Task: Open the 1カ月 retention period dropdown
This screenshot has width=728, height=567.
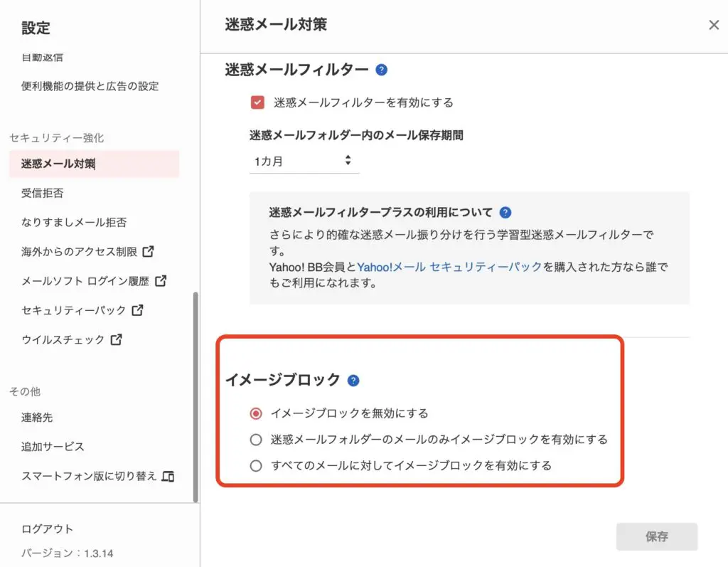Action: (304, 161)
